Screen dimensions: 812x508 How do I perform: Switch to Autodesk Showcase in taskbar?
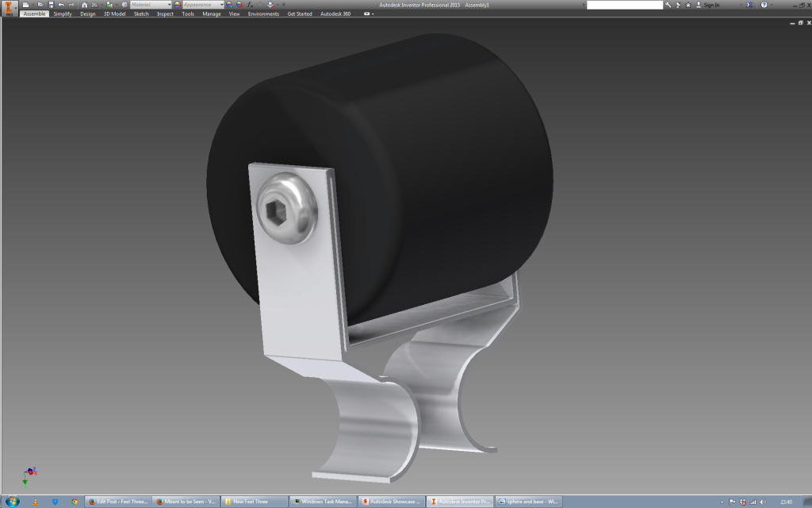coord(392,502)
